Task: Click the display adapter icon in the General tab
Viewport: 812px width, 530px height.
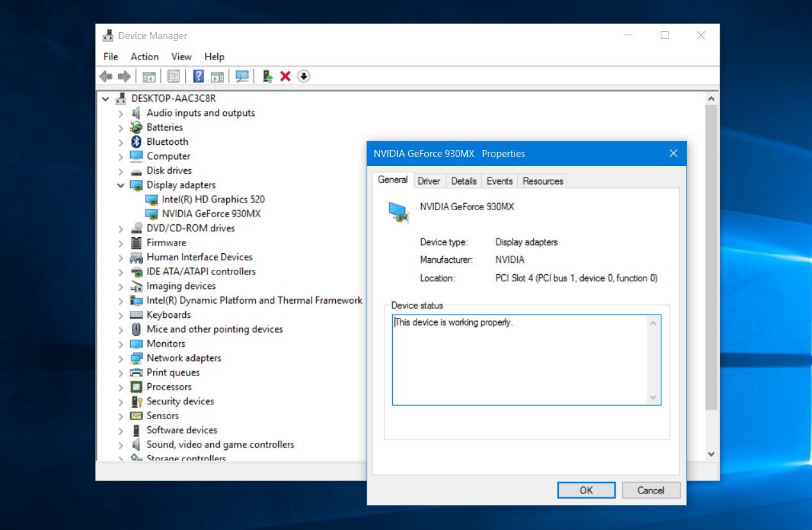Action: pos(399,212)
